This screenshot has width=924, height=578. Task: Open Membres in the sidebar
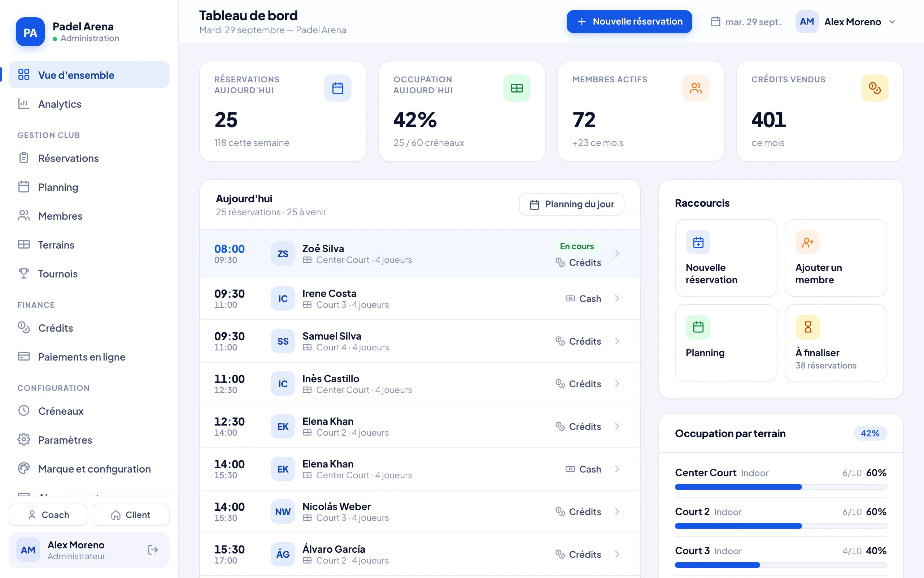[89, 216]
